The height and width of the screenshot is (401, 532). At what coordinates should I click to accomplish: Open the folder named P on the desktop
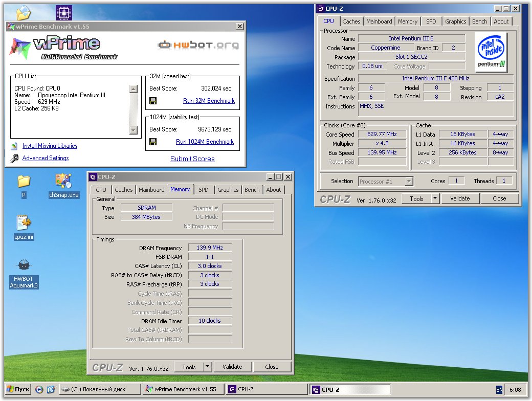(24, 182)
